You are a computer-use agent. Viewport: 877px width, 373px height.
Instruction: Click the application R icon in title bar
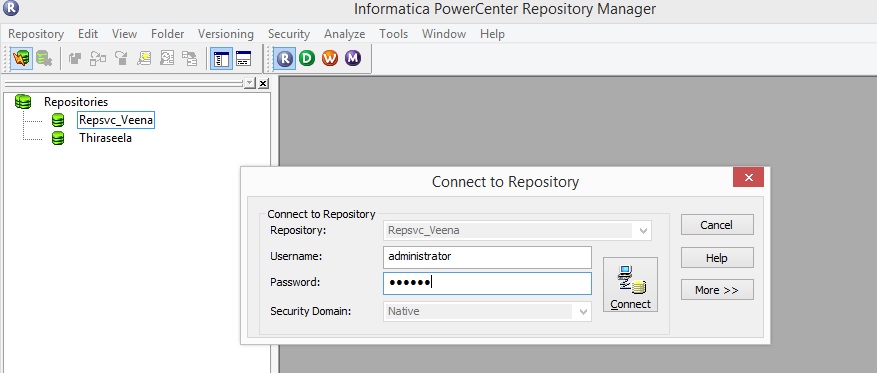pos(11,8)
